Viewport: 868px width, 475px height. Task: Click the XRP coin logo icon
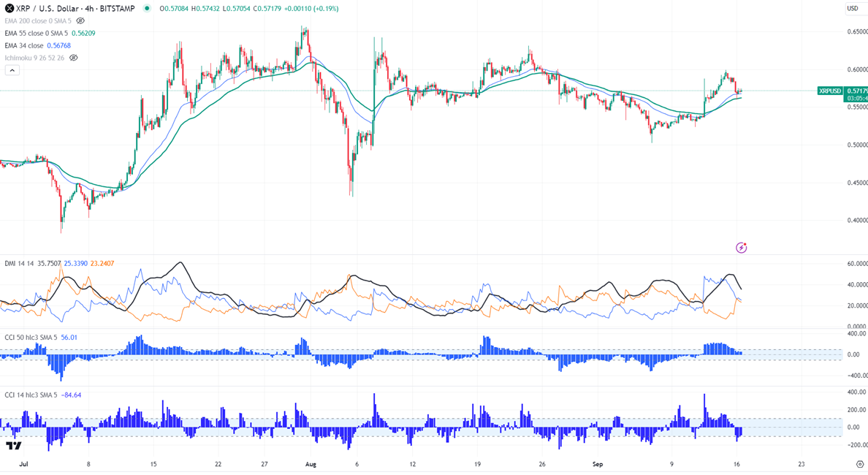point(9,8)
